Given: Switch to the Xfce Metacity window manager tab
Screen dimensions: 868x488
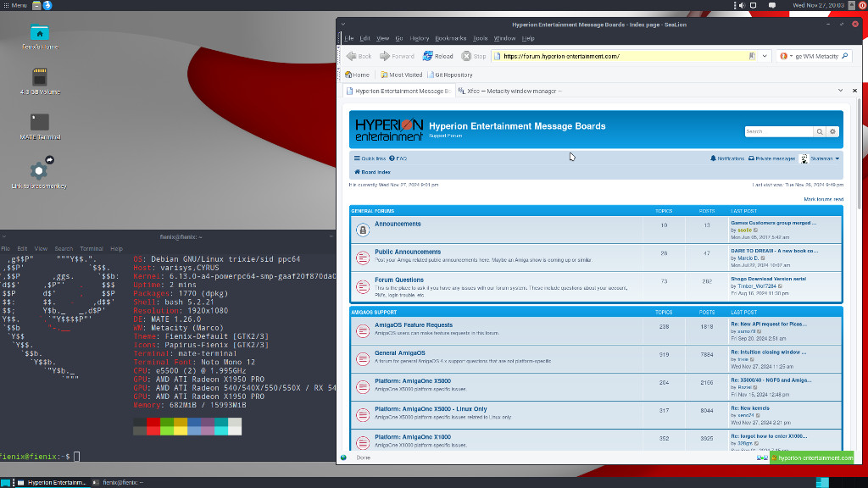Looking at the screenshot, I should 509,91.
